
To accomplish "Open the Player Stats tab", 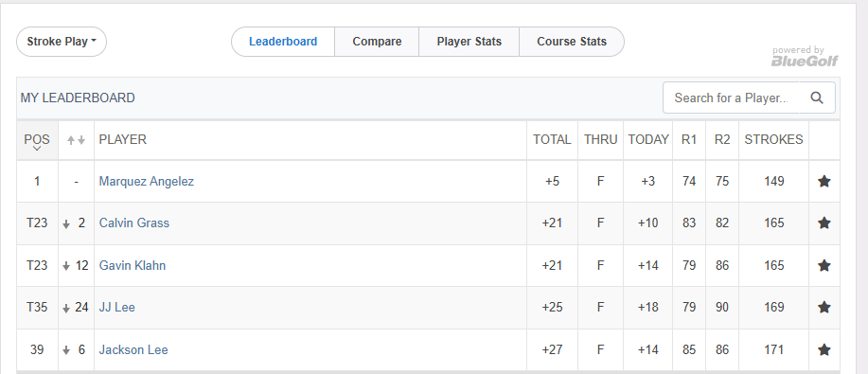I will tap(469, 42).
